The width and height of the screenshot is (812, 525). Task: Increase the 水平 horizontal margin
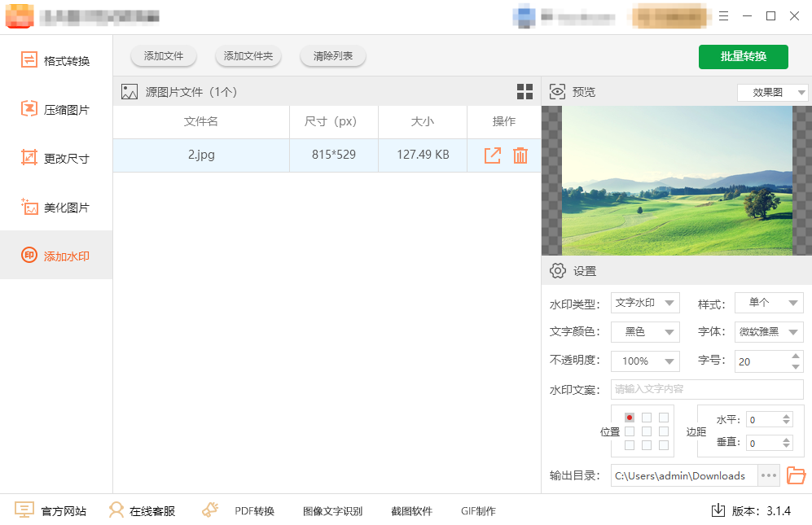coord(786,416)
